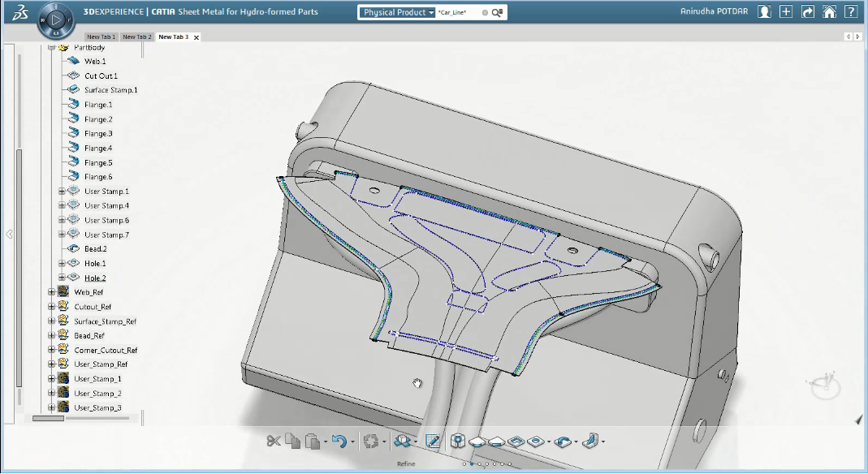Click the Undo arrow icon
This screenshot has height=474, width=868.
coord(339,441)
